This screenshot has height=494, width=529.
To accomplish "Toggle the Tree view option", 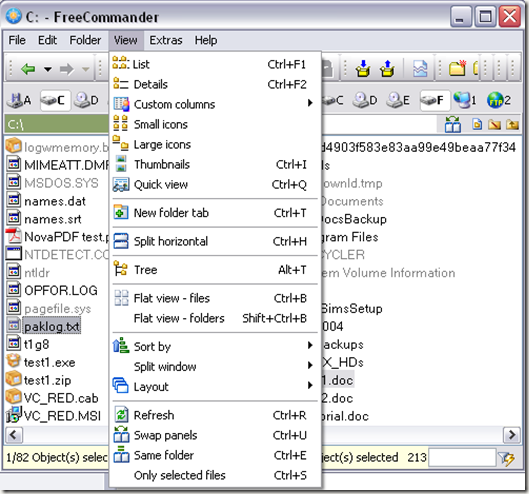I will pyautogui.click(x=215, y=270).
